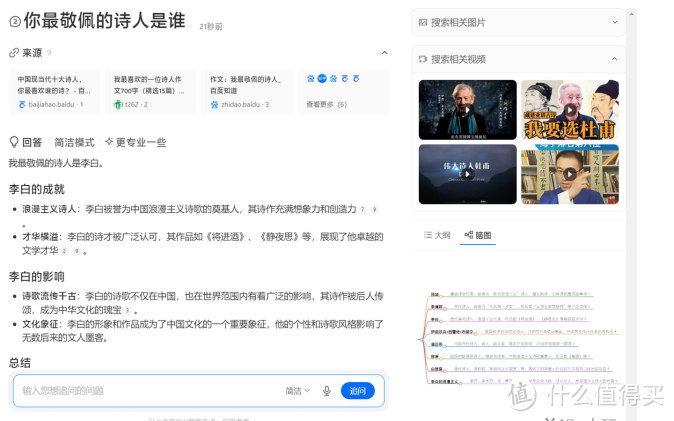Open source card 作文：我最敬佩的诗人 百度知道
This screenshot has width=674, height=421.
247,92
